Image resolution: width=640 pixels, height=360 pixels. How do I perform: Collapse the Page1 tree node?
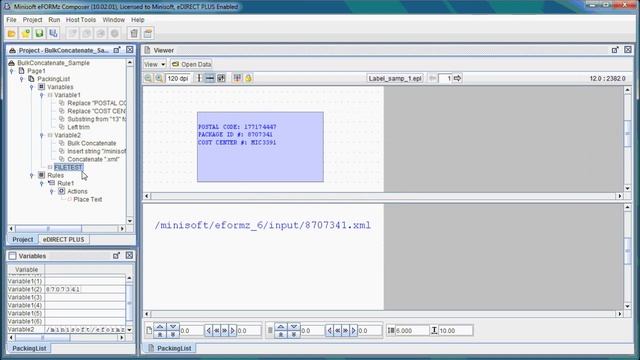pyautogui.click(x=12, y=71)
